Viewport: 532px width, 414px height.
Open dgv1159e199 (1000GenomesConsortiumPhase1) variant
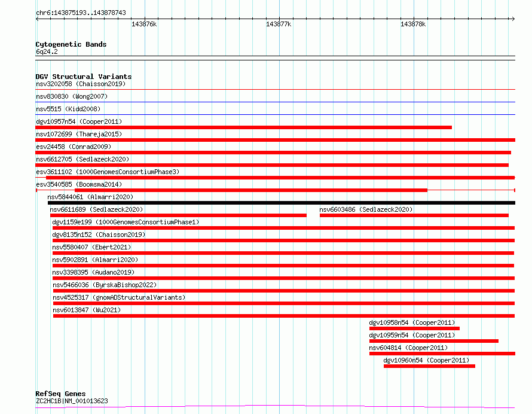pos(126,222)
